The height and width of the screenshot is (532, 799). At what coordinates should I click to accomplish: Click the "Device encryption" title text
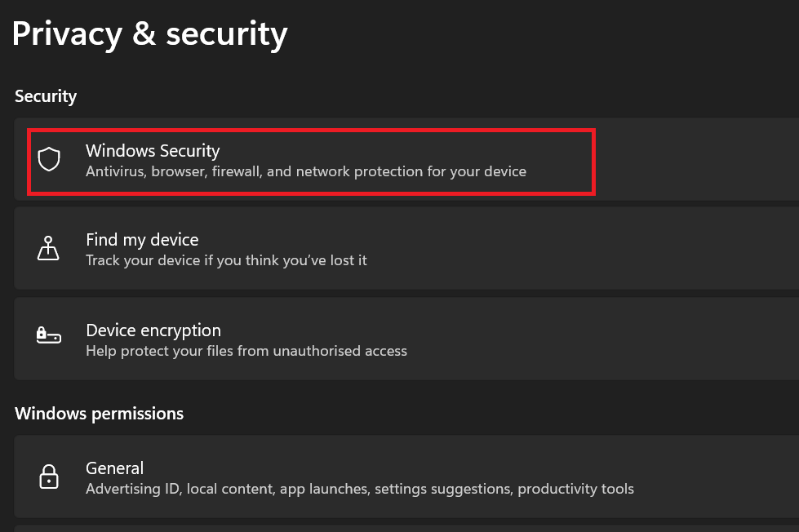coord(153,330)
